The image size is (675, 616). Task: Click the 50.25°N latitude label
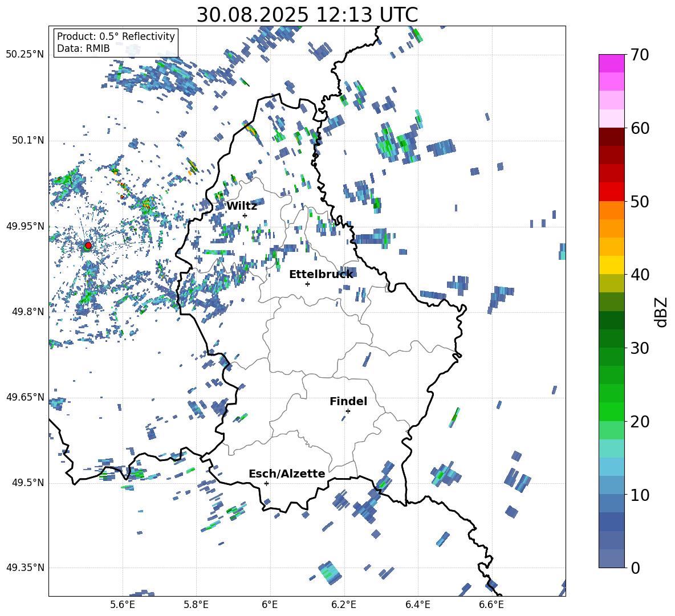tap(25, 55)
